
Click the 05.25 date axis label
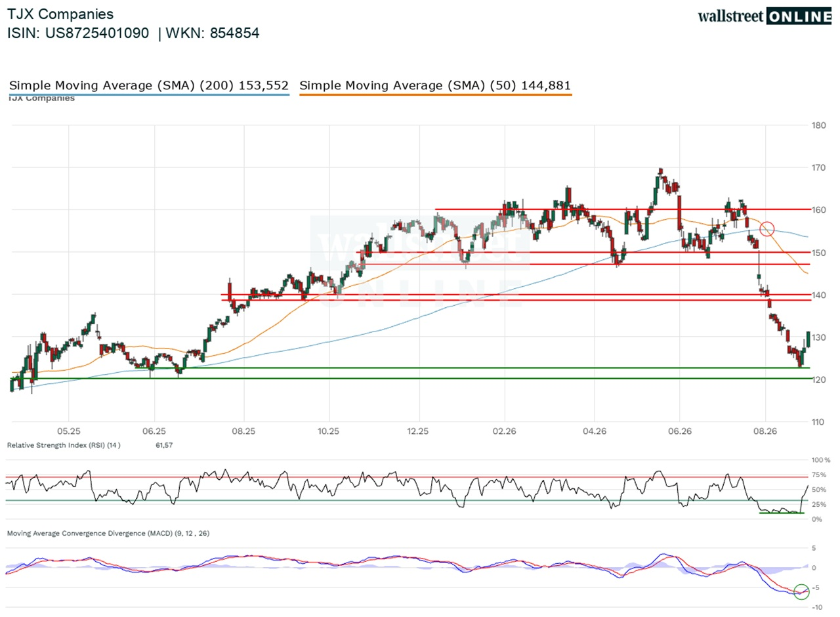pos(68,431)
